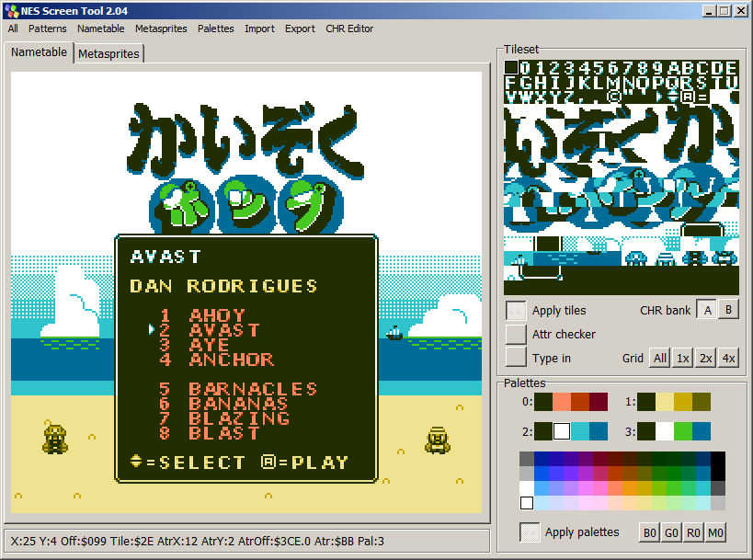Toggle the 4x grid button
This screenshot has width=753, height=560.
728,358
